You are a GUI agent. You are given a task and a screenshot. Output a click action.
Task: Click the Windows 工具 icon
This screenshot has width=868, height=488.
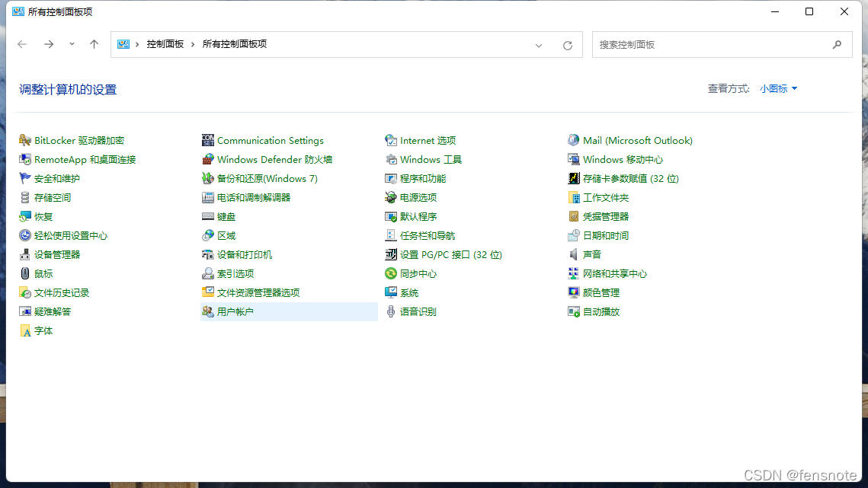[x=391, y=159]
